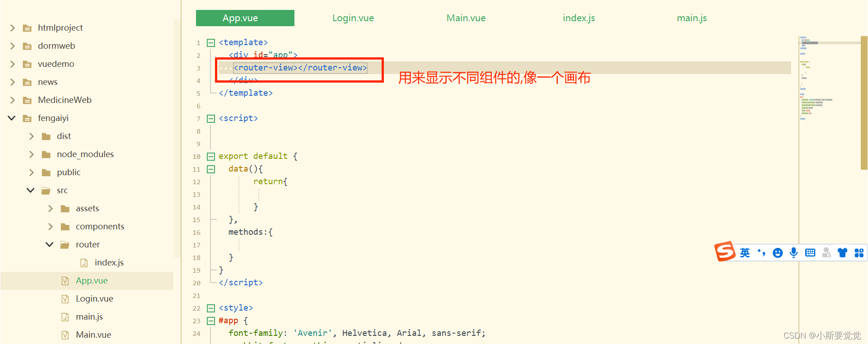Click the code minimap overview
868x344 pixels.
[x=829, y=79]
